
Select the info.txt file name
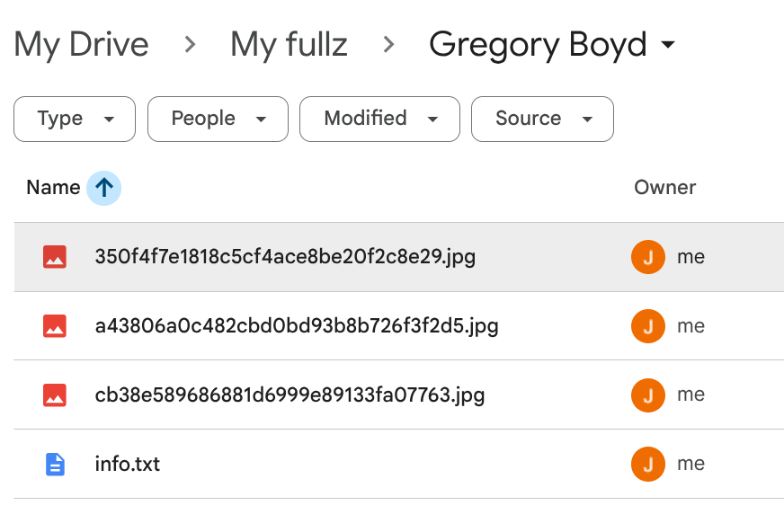(x=127, y=464)
